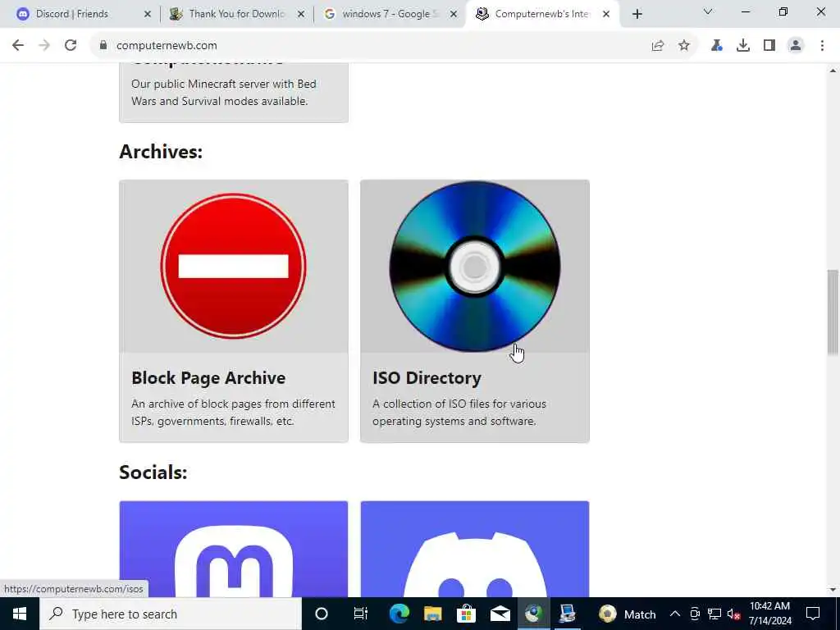Open Cortana circle icon
This screenshot has width=840, height=630.
(322, 614)
